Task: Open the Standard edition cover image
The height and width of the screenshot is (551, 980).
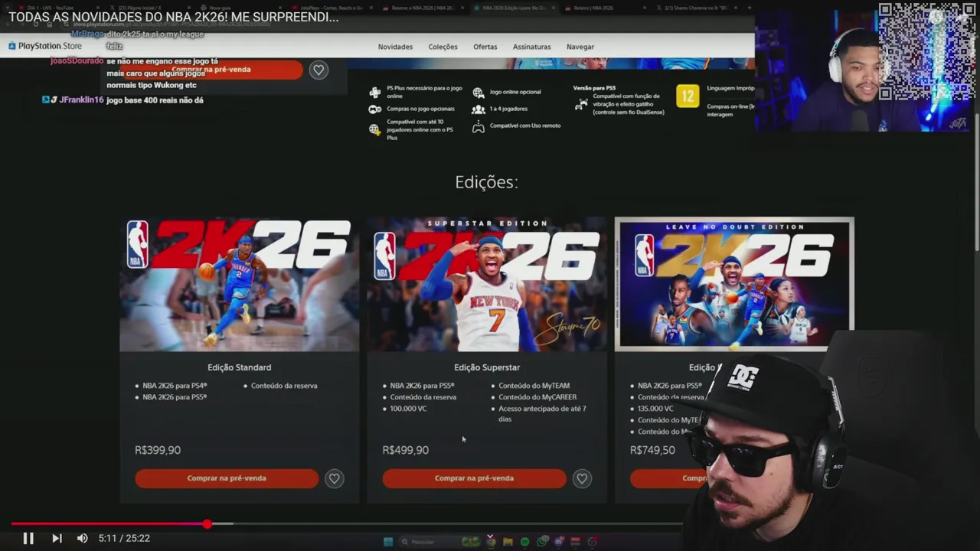Action: pyautogui.click(x=239, y=284)
